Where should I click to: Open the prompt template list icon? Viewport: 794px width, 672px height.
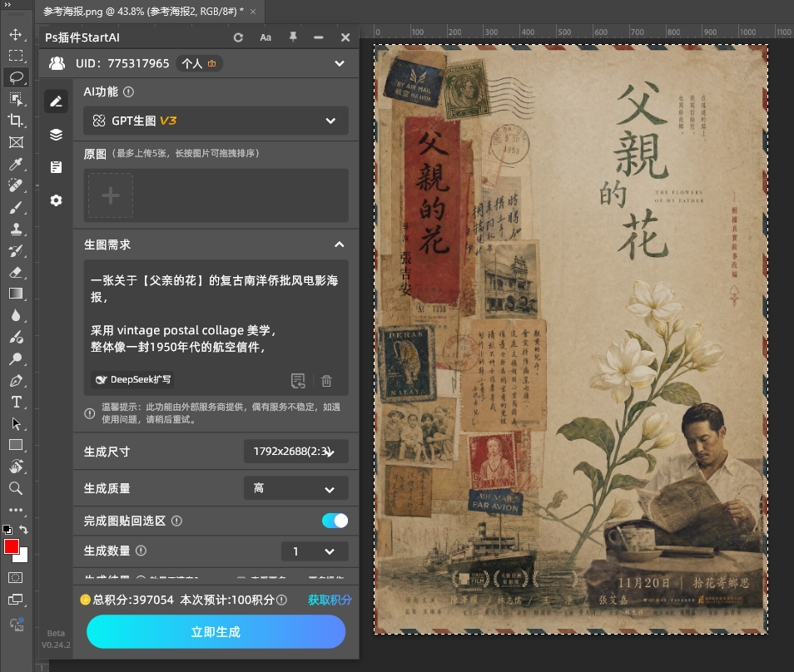(x=298, y=381)
